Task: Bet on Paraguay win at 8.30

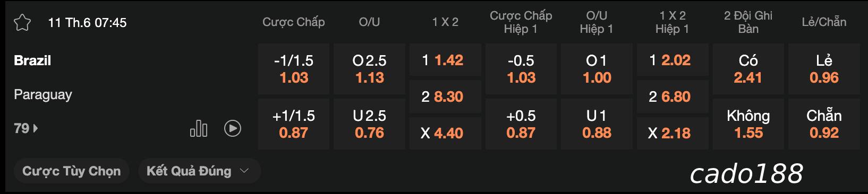Action: 445,96
